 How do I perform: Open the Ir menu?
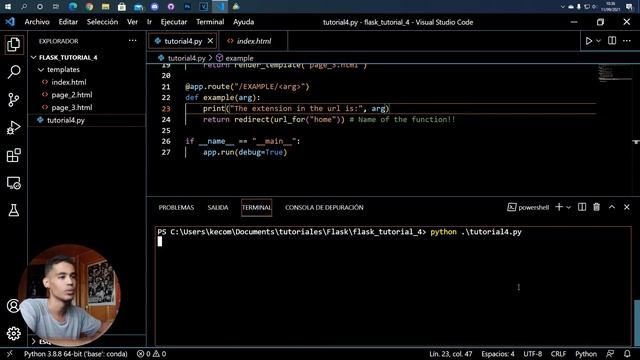[x=149, y=22]
